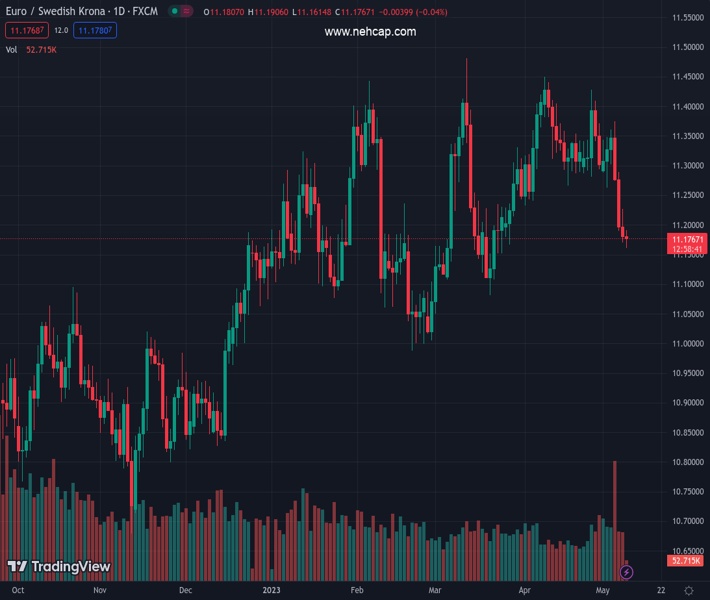Click the 11.50000 price axis label

688,47
